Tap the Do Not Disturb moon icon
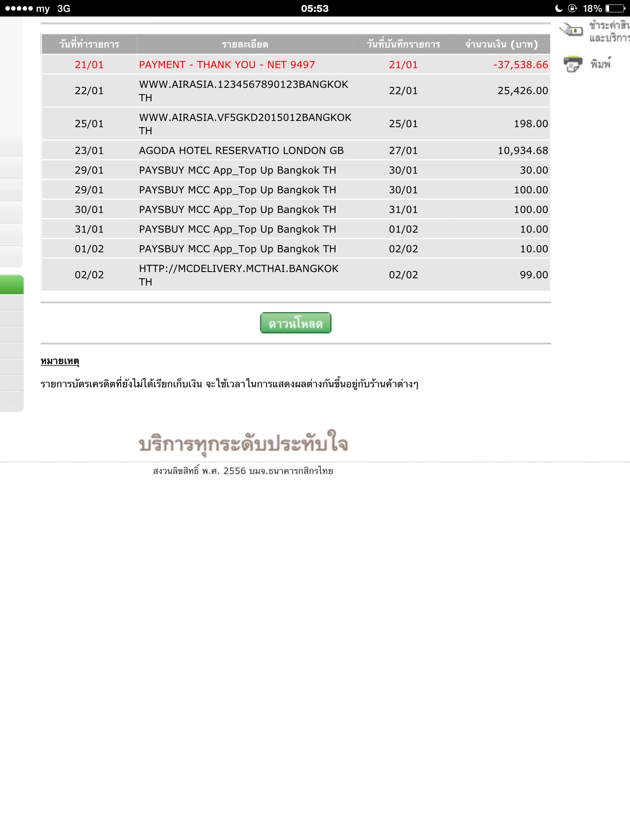The width and height of the screenshot is (630, 840). pyautogui.click(x=559, y=8)
